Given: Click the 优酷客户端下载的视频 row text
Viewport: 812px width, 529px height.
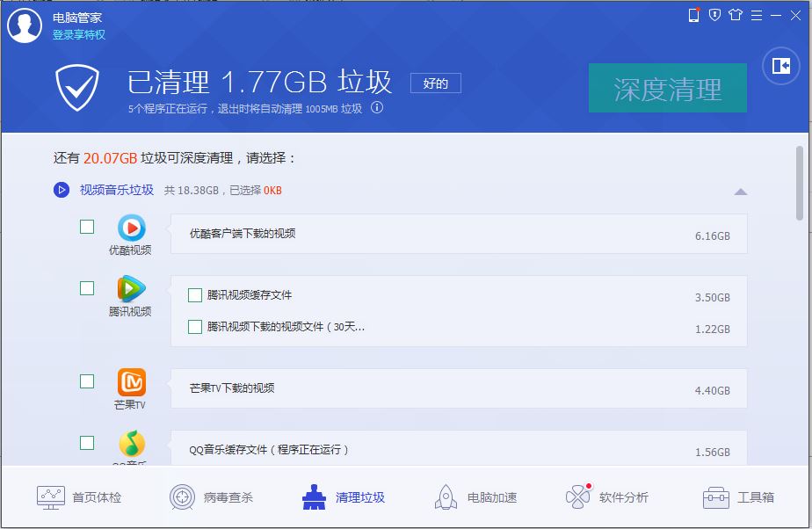Looking at the screenshot, I should tap(243, 234).
